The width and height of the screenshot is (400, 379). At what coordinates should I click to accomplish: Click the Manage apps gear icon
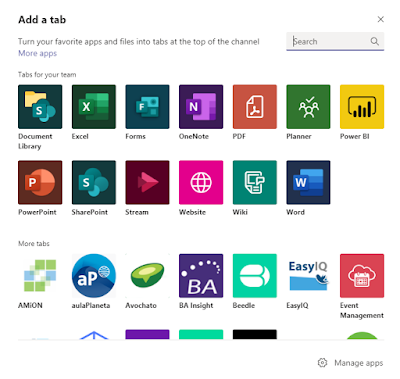click(x=322, y=363)
